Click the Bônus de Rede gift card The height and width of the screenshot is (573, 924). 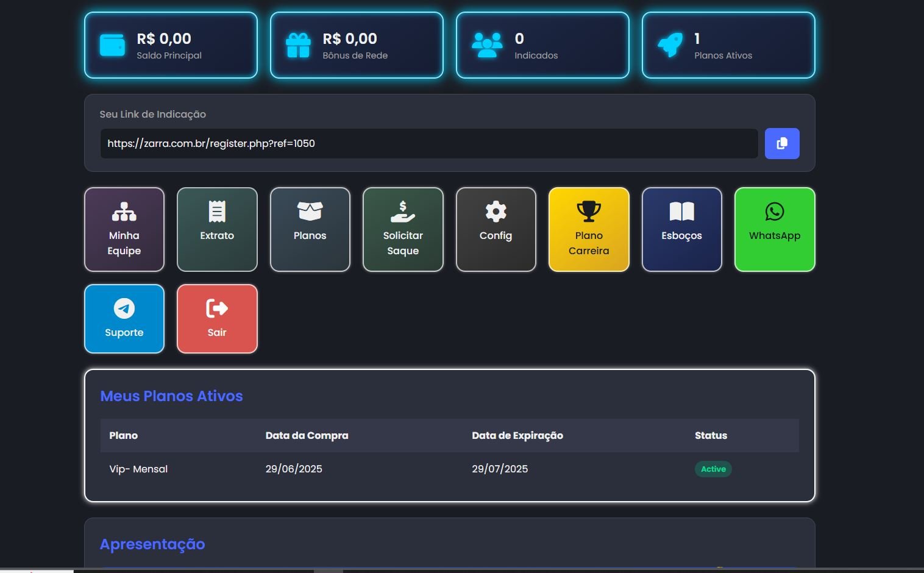point(357,46)
